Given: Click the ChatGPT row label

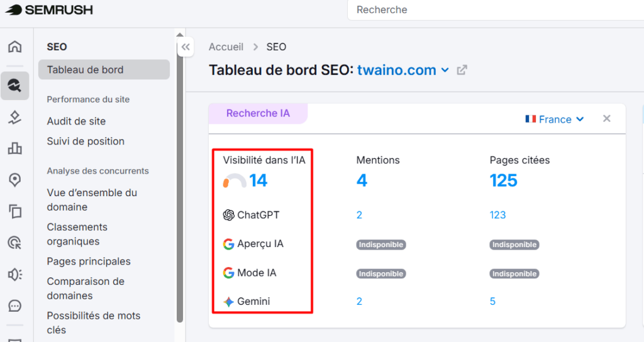Looking at the screenshot, I should click(x=258, y=215).
